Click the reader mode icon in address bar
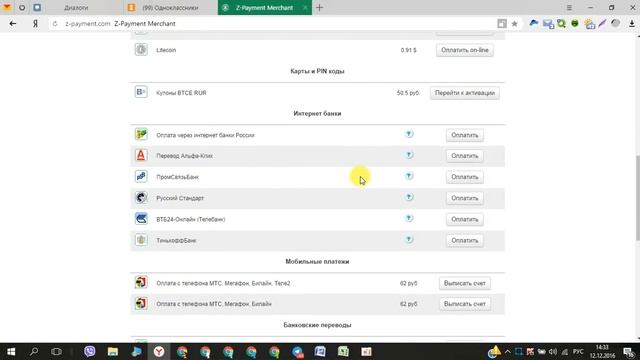Screen dimensions: 640x360 [502, 24]
